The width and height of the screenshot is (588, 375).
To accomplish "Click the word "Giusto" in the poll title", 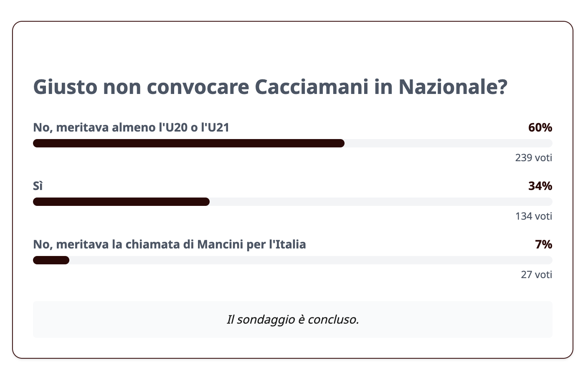I will pos(65,87).
